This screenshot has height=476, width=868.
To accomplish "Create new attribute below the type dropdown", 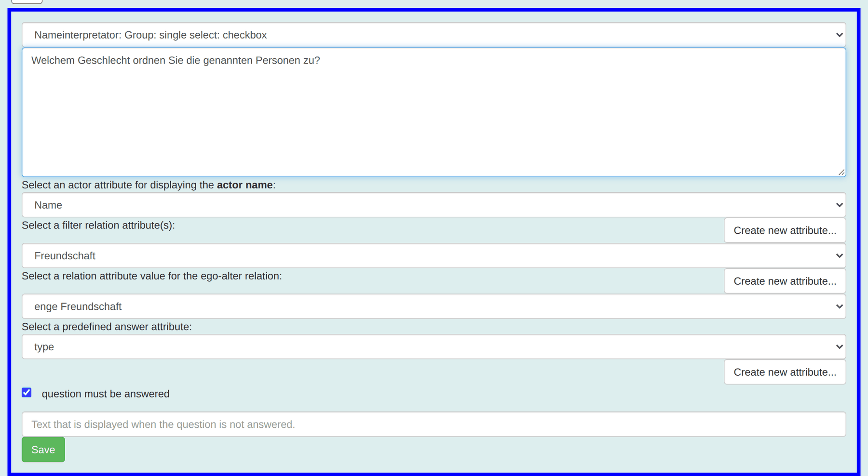I will (x=785, y=372).
